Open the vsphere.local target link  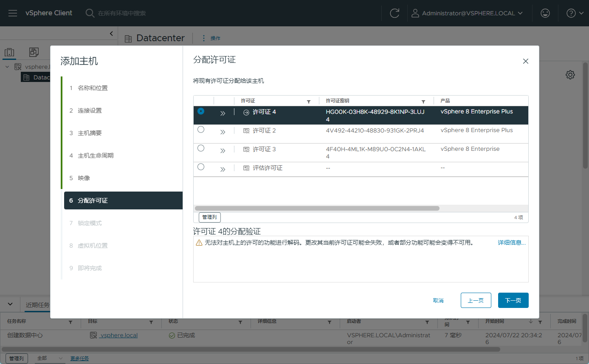click(119, 335)
